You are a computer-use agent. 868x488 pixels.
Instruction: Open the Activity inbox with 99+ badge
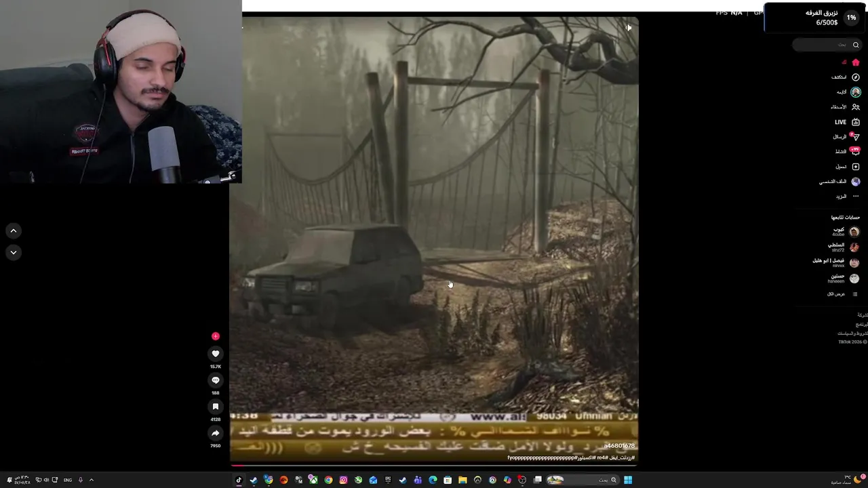(x=856, y=152)
